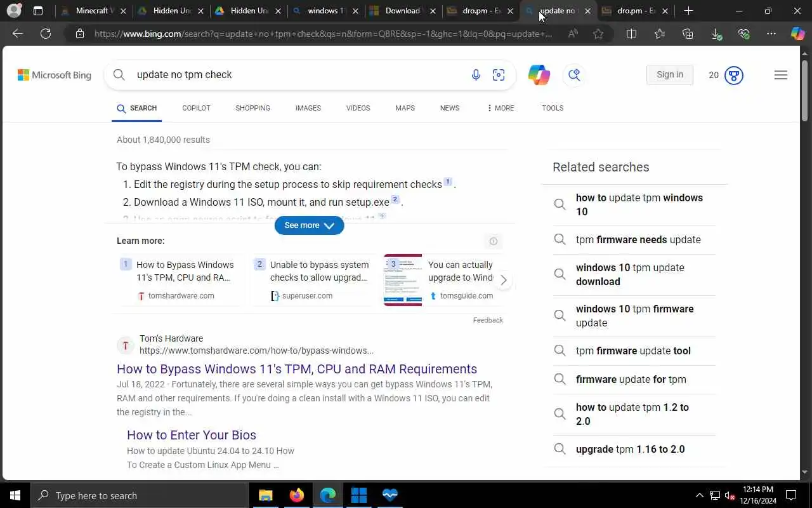Click the Sign in button
The image size is (812, 508).
tap(670, 74)
